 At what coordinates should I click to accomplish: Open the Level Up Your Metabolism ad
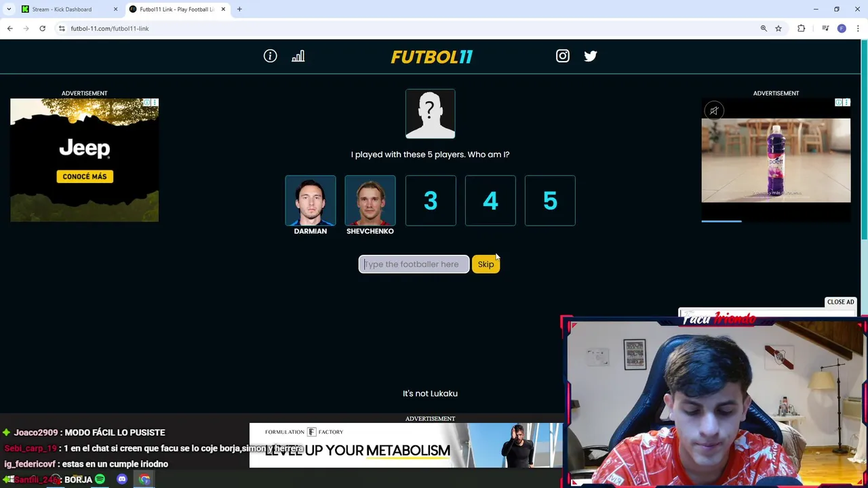406,445
